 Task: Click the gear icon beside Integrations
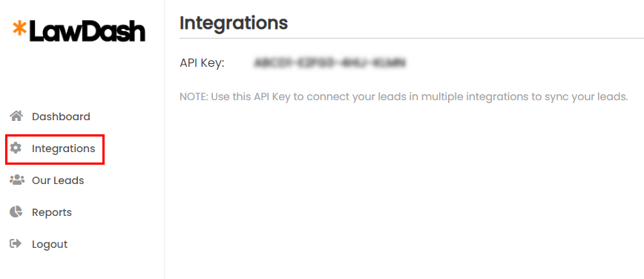coord(16,148)
